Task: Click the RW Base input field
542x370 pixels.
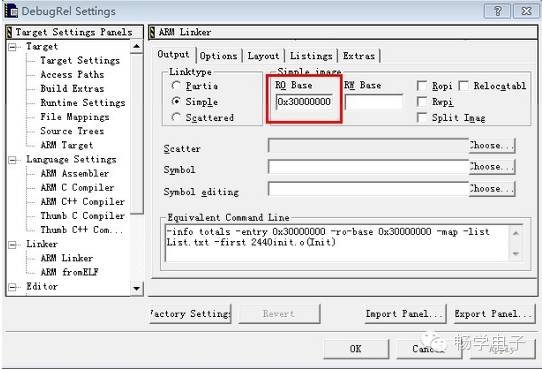Action: pyautogui.click(x=374, y=102)
